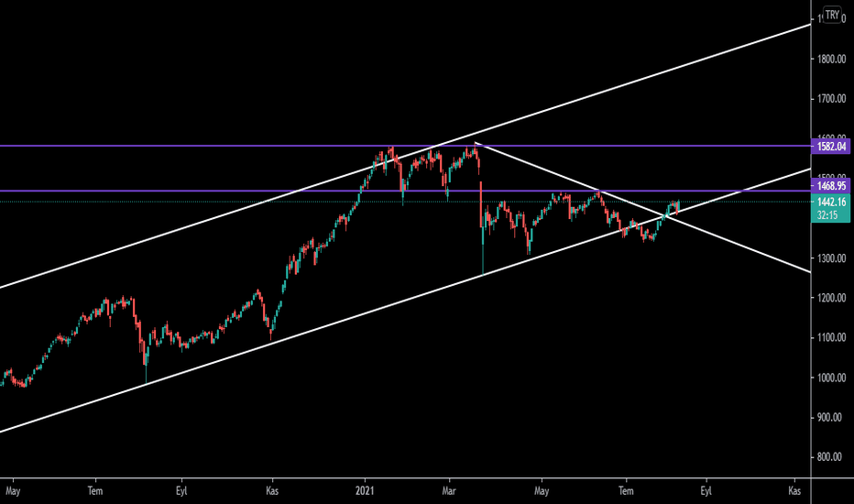Click the Mar label on the time axis

point(449,491)
